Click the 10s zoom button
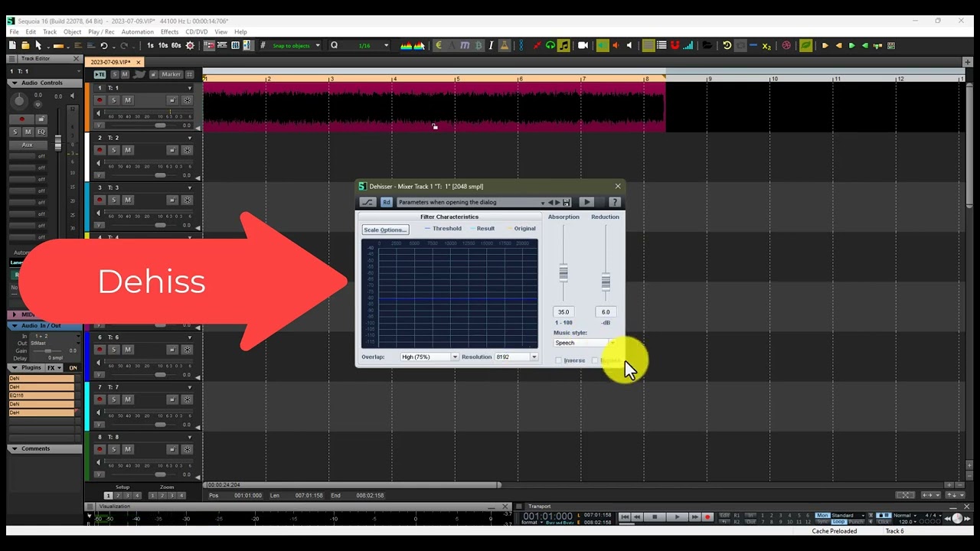The height and width of the screenshot is (551, 980). (163, 45)
